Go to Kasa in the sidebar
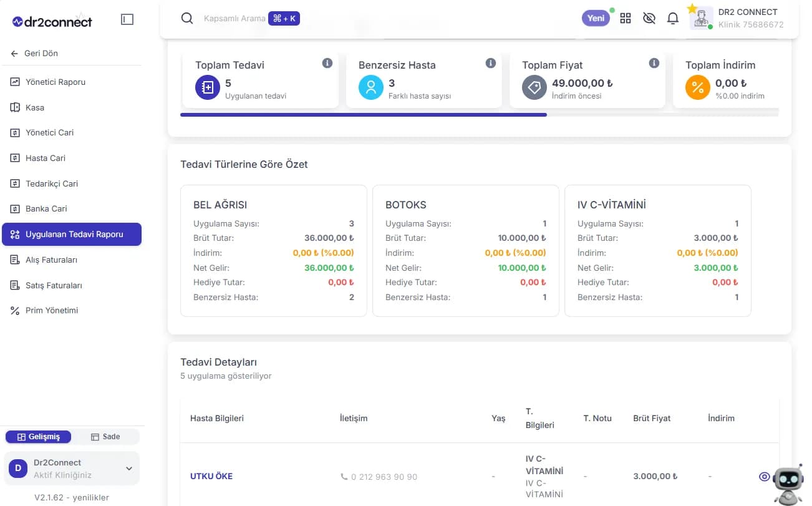 pyautogui.click(x=72, y=107)
